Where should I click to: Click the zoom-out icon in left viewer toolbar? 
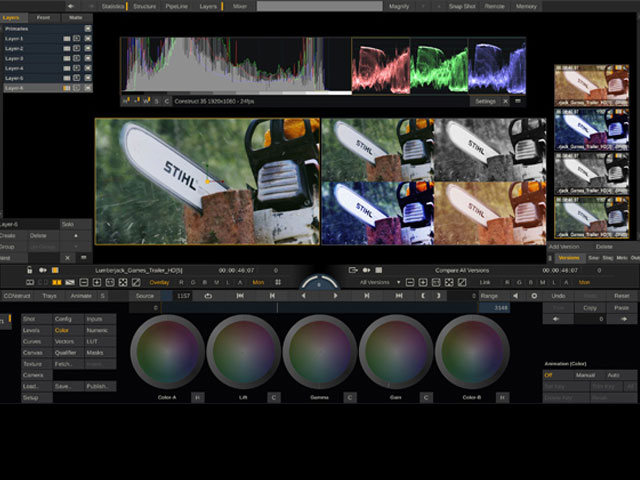click(84, 282)
